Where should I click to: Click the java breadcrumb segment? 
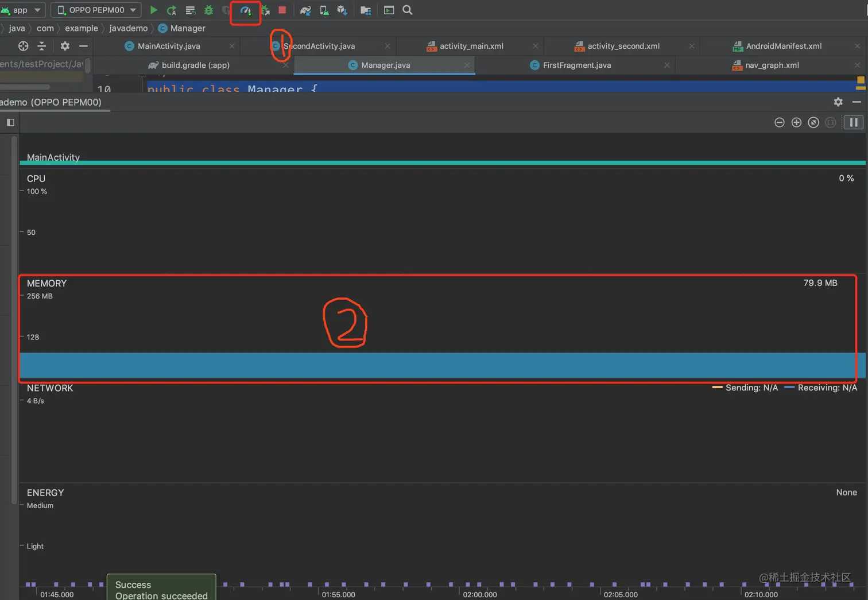(x=17, y=28)
